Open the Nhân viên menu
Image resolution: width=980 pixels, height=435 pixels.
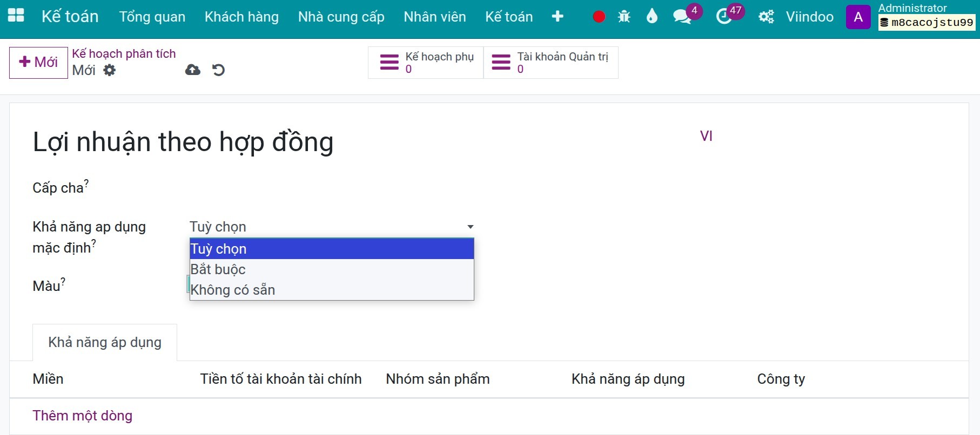tap(435, 17)
